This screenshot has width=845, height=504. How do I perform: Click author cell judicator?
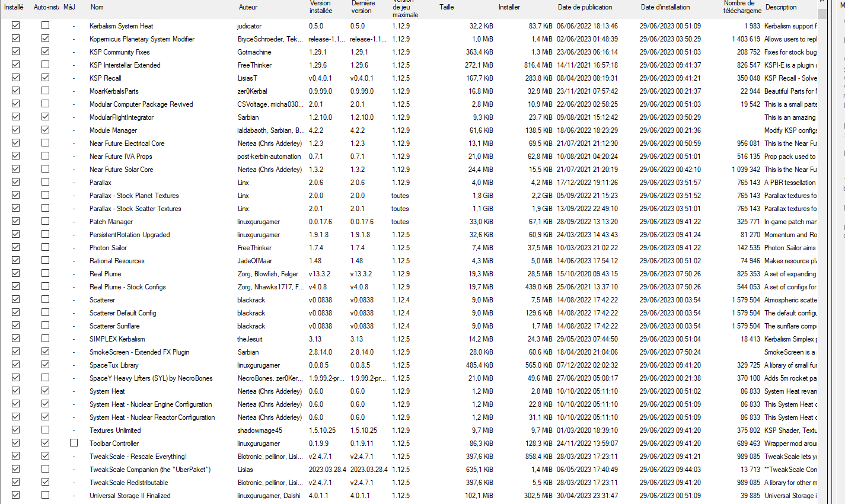249,26
